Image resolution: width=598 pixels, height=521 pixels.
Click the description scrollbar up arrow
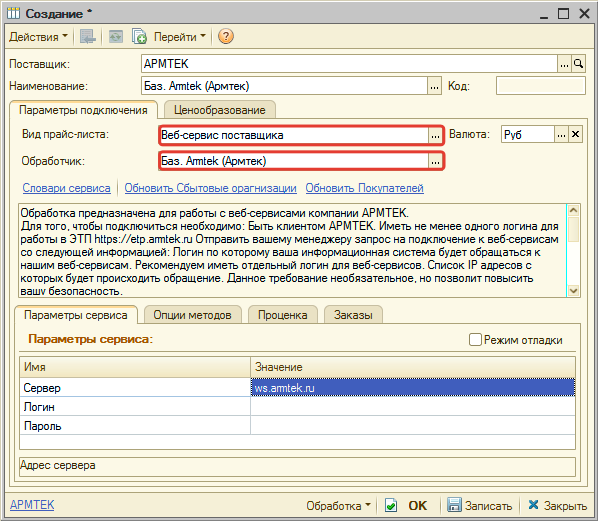click(x=574, y=210)
